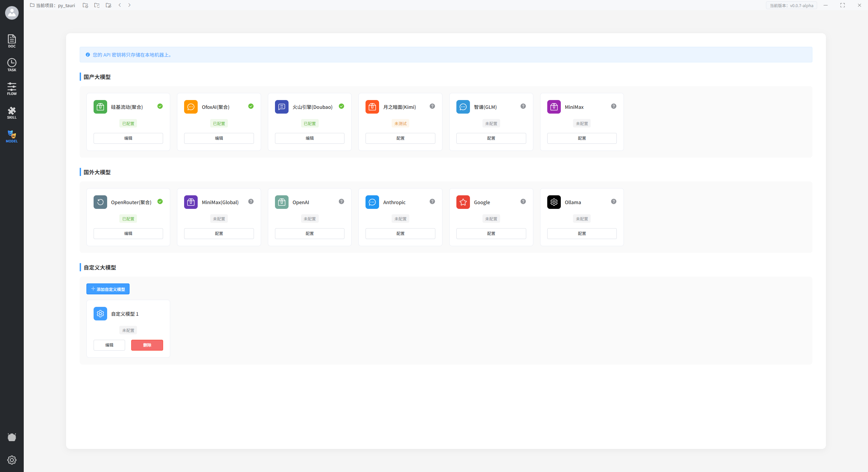Navigate forward with right chevron arrow
868x472 pixels.
129,5
